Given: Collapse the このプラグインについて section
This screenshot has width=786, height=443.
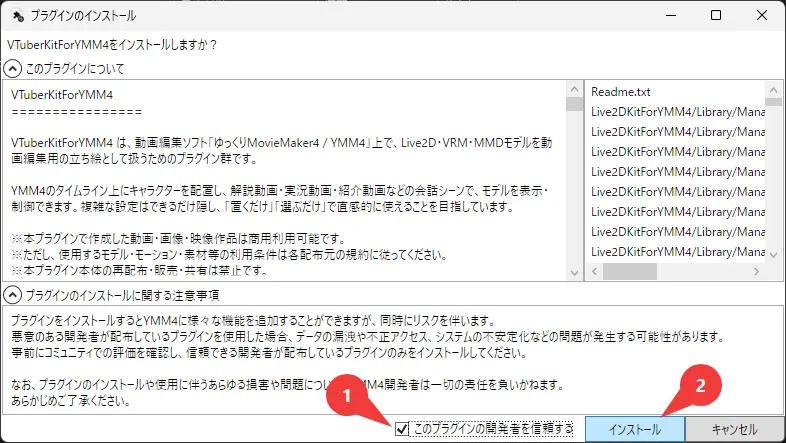Looking at the screenshot, I should coord(13,69).
